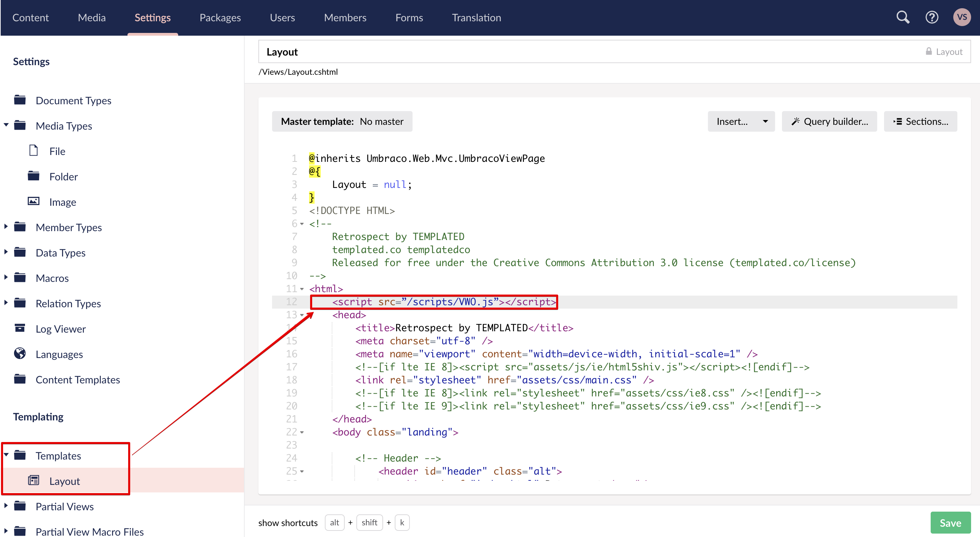Image resolution: width=980 pixels, height=537 pixels.
Task: Fold the body block at line 22
Action: coord(302,433)
